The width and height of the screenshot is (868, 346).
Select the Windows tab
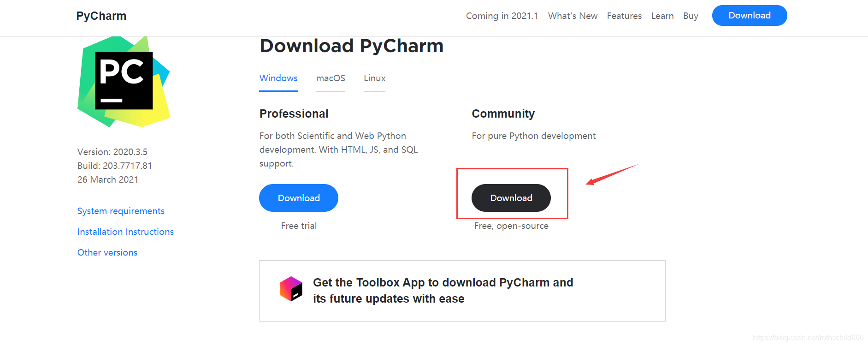(278, 78)
